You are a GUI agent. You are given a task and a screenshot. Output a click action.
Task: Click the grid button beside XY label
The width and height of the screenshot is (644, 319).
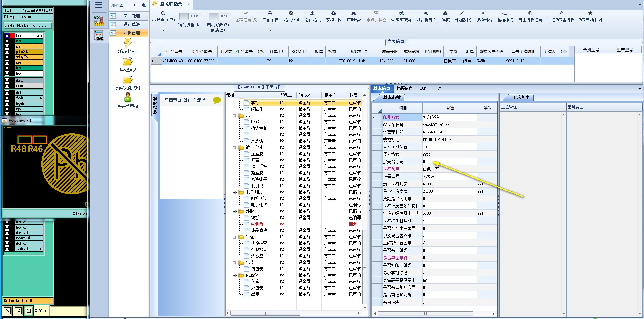[29, 311]
